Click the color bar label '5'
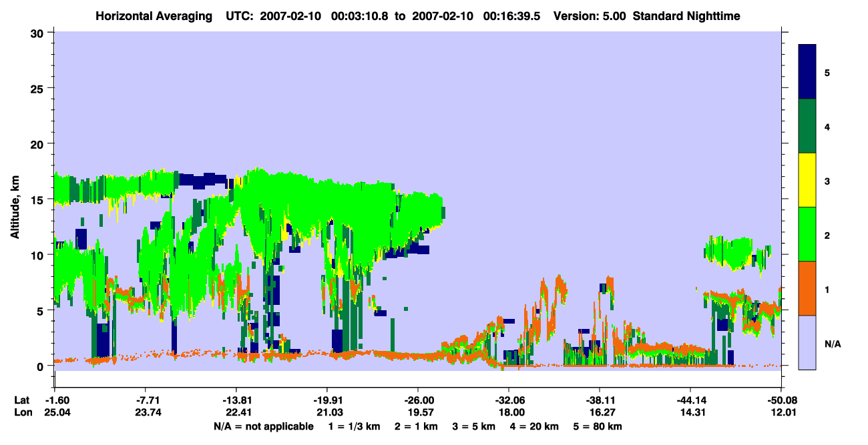 pyautogui.click(x=827, y=72)
